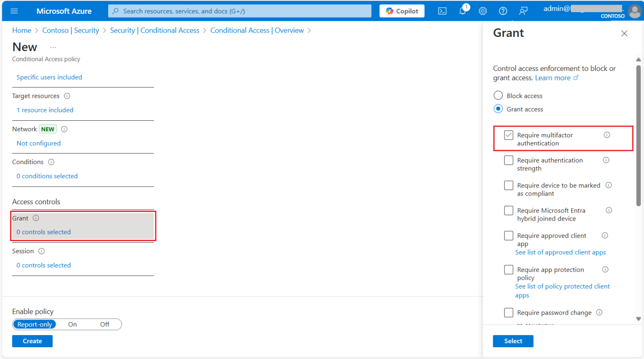Open the Learn more link about access enforcement

click(x=553, y=78)
